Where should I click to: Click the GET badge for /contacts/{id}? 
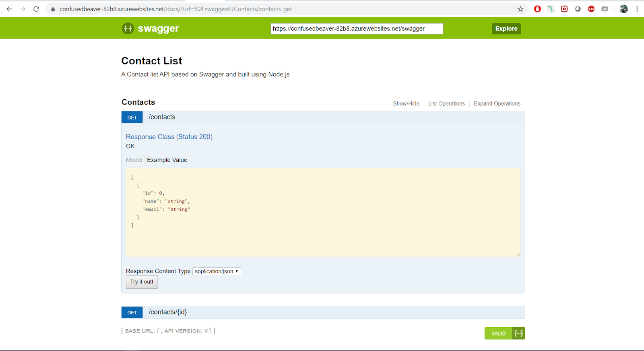pos(132,312)
